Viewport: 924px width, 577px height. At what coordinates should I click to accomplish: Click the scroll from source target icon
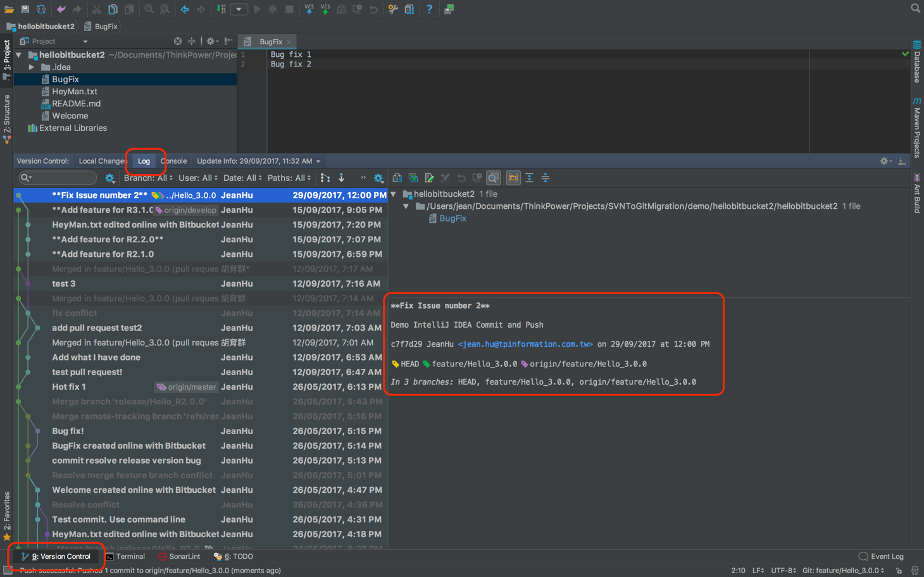tap(178, 41)
